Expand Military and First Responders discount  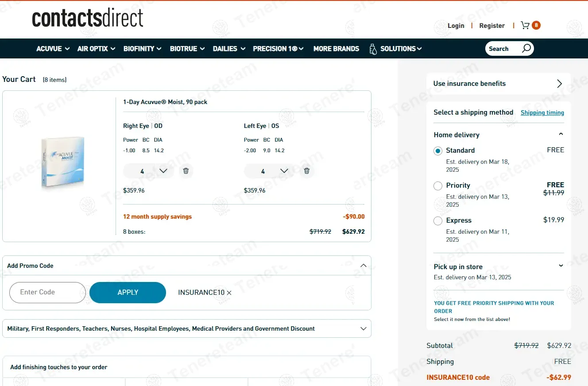363,329
